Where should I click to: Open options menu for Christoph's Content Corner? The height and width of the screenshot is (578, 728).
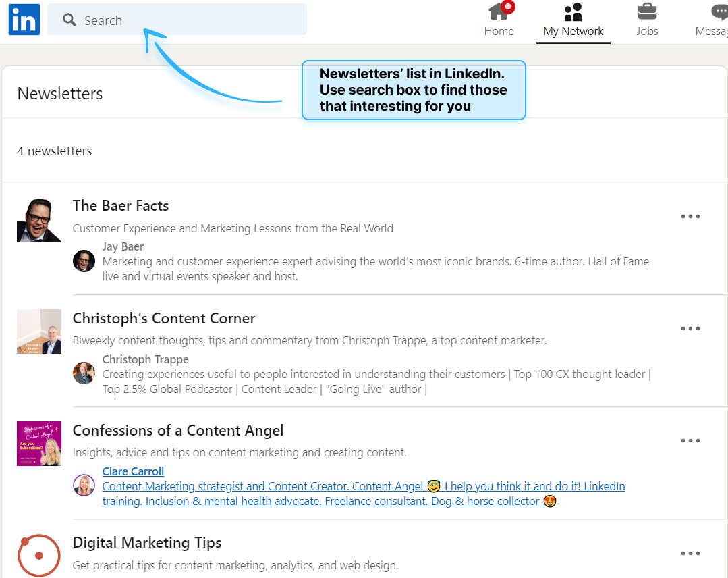tap(690, 328)
